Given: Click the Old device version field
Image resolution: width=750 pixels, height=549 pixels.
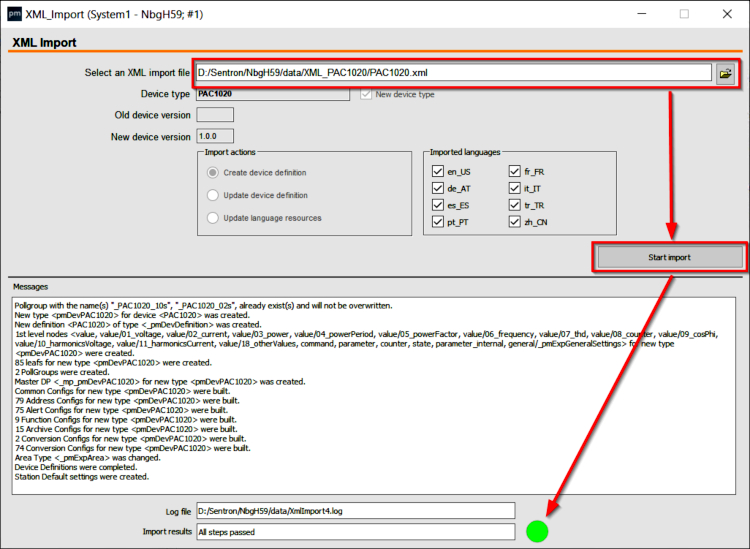Looking at the screenshot, I should click(215, 115).
